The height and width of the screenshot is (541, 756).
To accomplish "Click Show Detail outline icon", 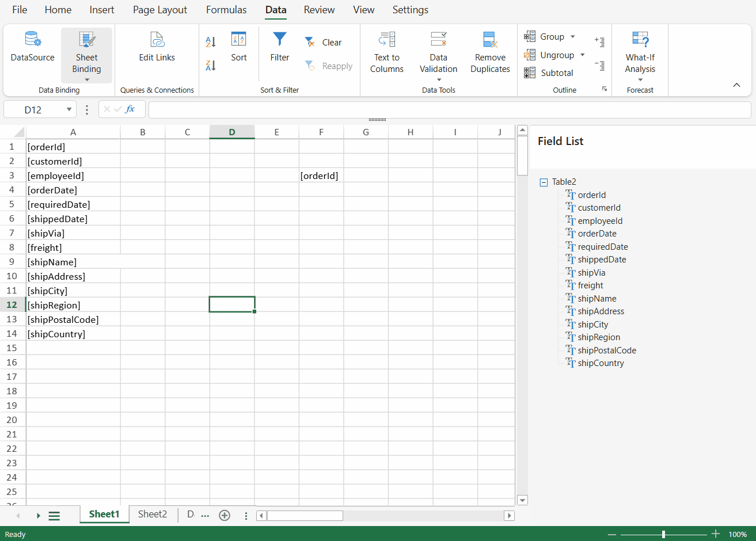I will (x=600, y=41).
